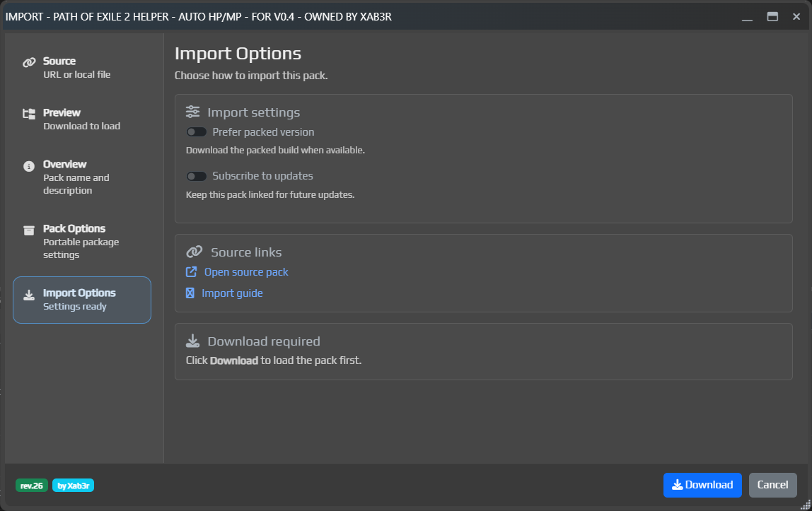Click the download icon beside Download required

(192, 340)
